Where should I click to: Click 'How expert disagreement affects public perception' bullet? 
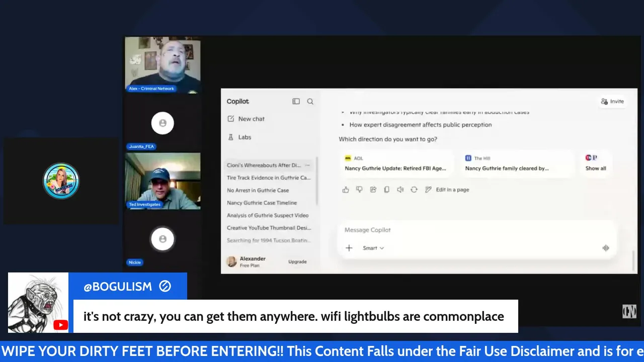point(421,125)
